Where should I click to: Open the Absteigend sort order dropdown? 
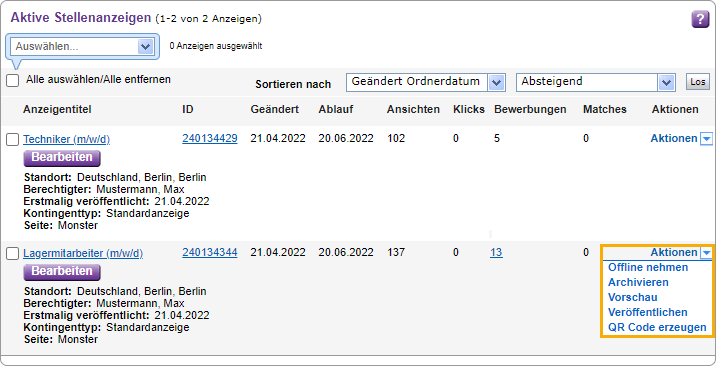[595, 82]
